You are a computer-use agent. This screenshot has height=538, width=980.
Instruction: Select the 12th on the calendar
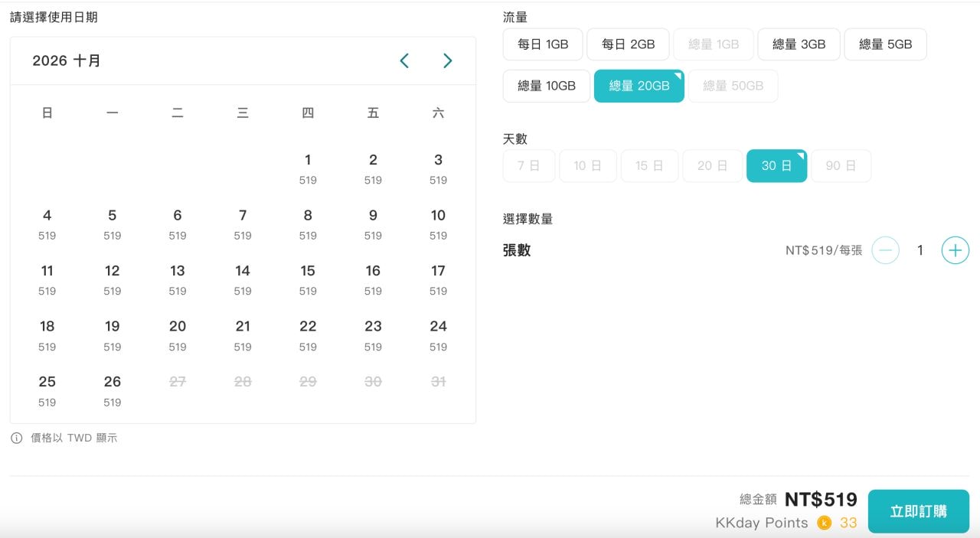[x=113, y=279]
